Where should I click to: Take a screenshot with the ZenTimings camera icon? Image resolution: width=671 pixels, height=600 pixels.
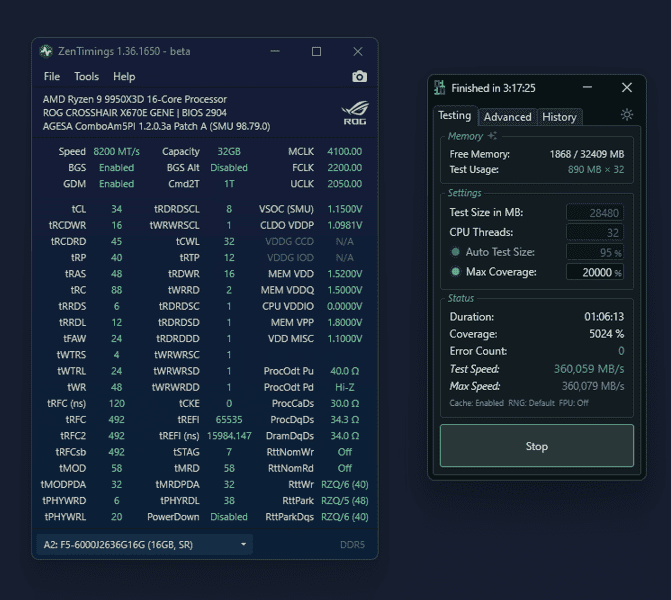point(359,77)
